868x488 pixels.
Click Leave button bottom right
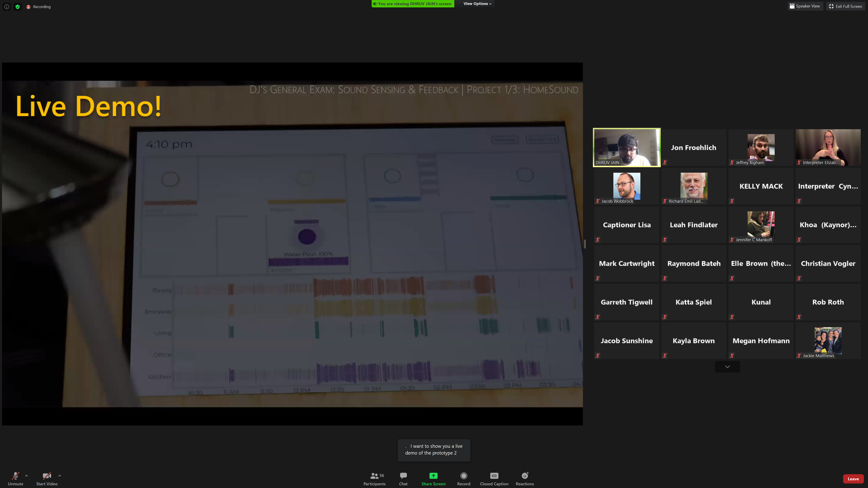pyautogui.click(x=853, y=479)
